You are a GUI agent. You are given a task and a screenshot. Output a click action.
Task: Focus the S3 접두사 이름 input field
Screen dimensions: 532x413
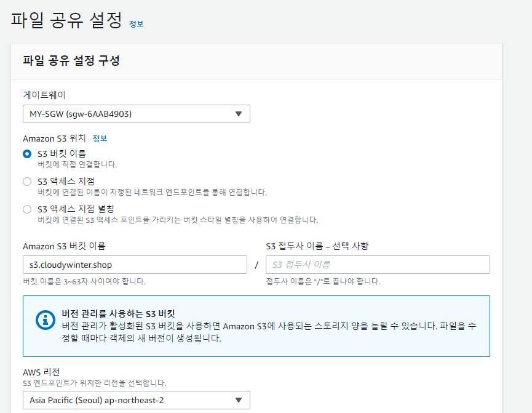click(378, 265)
